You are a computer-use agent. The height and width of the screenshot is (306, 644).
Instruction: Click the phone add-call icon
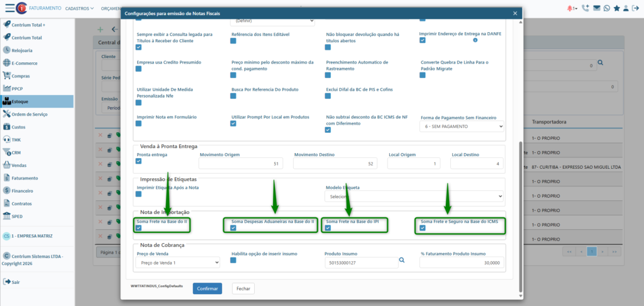tap(586, 8)
